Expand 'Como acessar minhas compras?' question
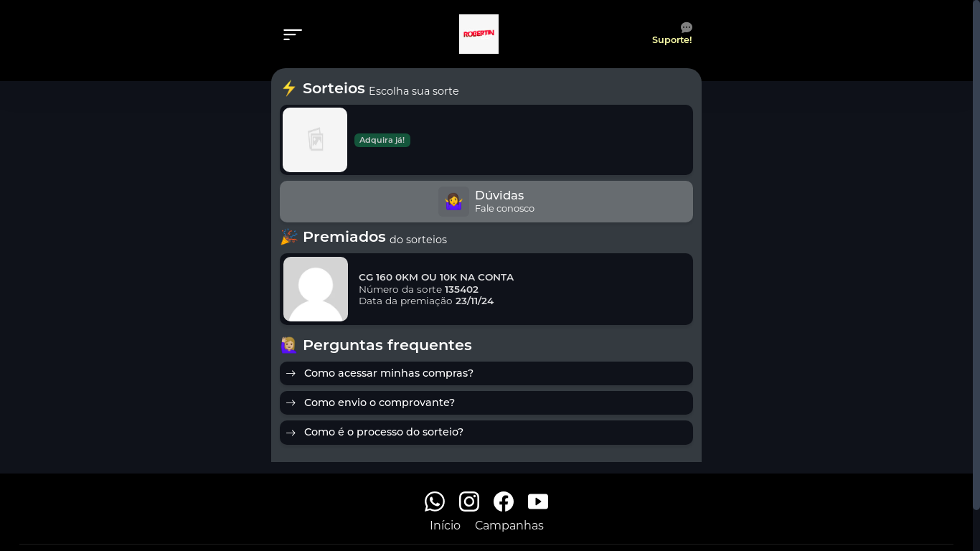This screenshot has width=980, height=551. coord(486,373)
